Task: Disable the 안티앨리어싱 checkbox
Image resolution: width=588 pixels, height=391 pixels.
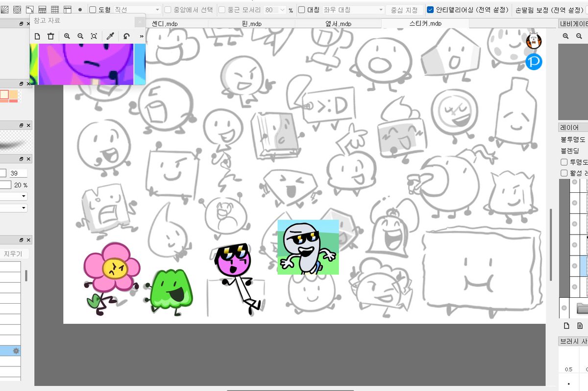Action: click(430, 10)
